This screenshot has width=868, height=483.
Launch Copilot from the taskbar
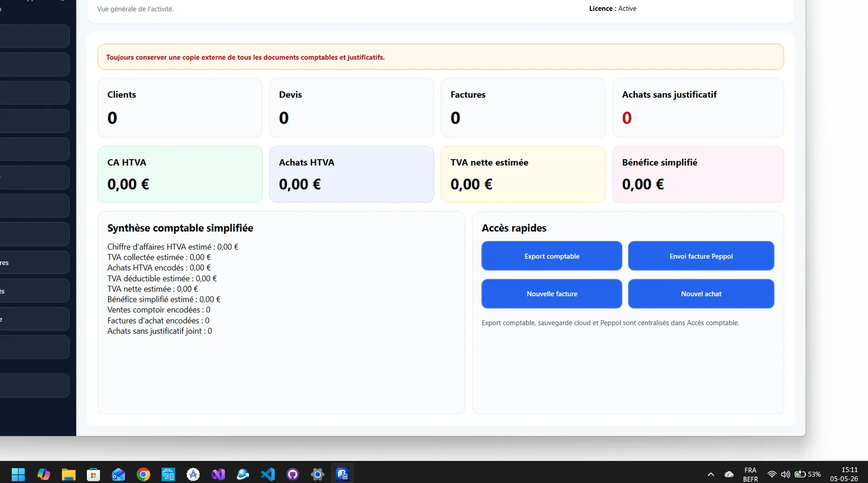click(43, 474)
